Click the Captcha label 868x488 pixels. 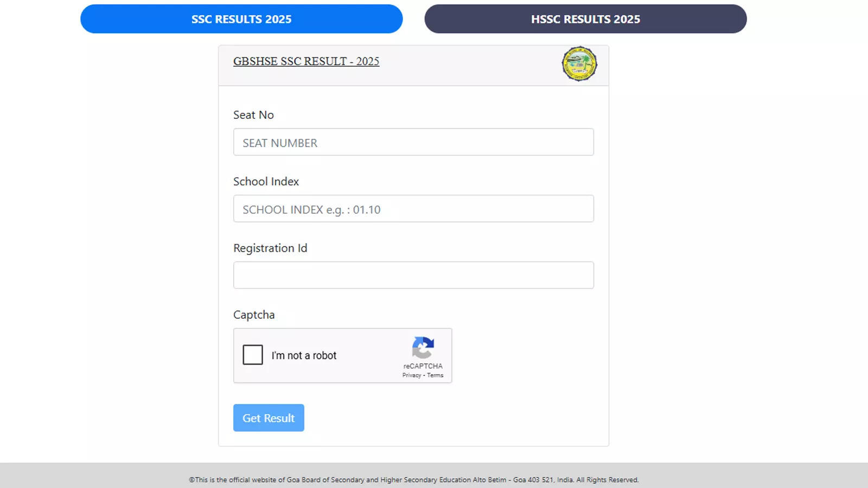click(x=254, y=314)
